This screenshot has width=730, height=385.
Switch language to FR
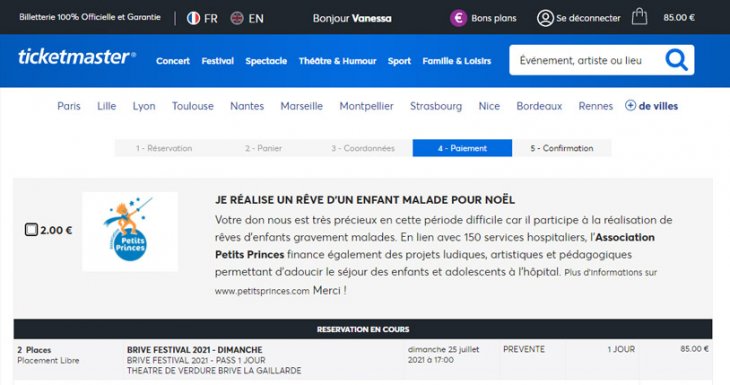point(210,19)
